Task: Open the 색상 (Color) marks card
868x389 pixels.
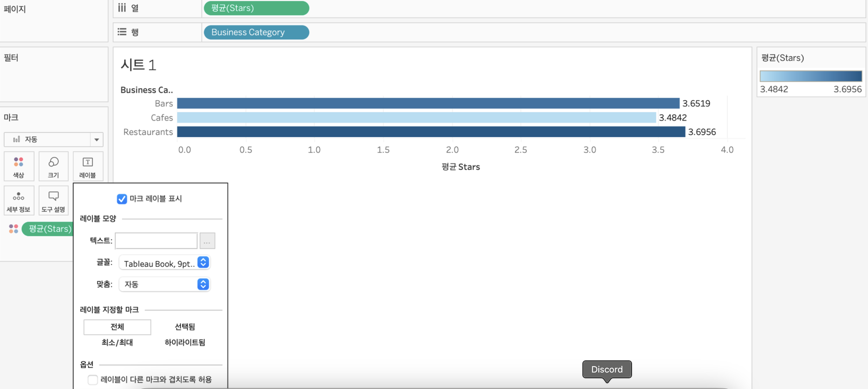Action: coord(19,167)
